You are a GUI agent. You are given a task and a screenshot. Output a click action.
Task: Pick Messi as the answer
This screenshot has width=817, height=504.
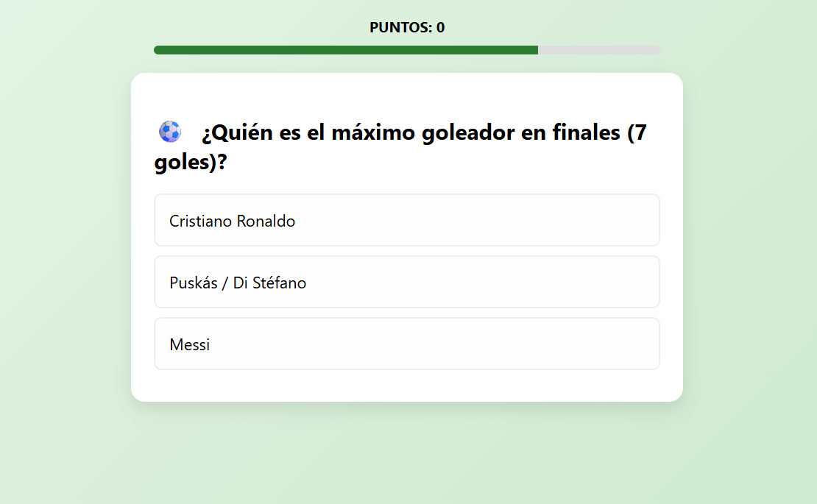tap(406, 344)
